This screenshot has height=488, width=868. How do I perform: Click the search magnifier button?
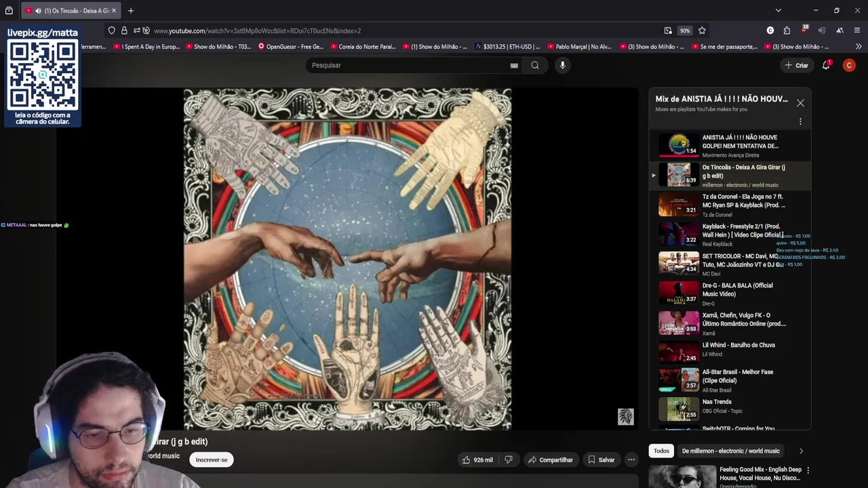click(535, 65)
